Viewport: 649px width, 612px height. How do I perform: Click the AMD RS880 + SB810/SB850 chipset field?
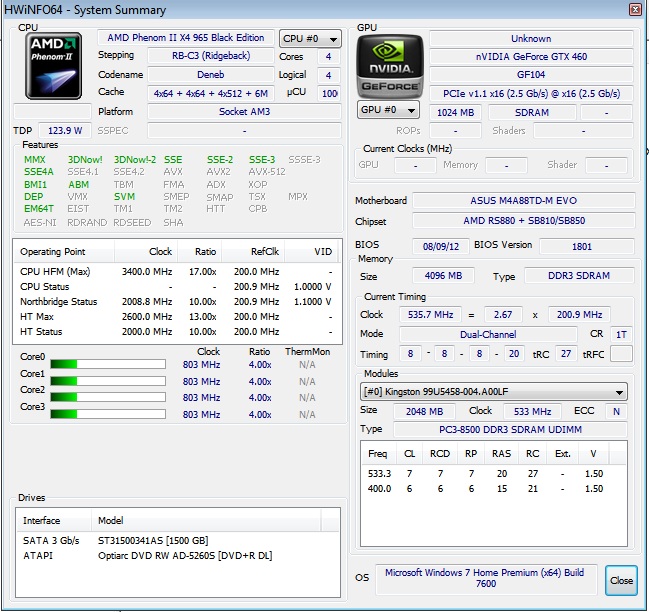[x=524, y=221]
